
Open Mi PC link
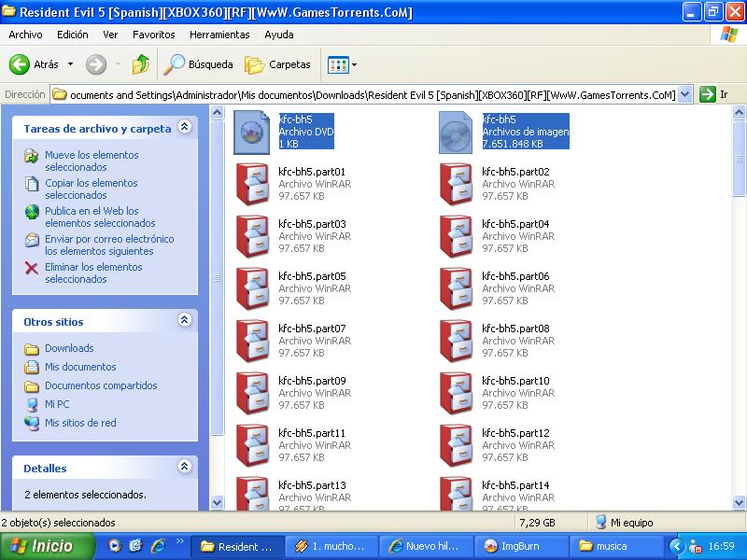[x=57, y=404]
